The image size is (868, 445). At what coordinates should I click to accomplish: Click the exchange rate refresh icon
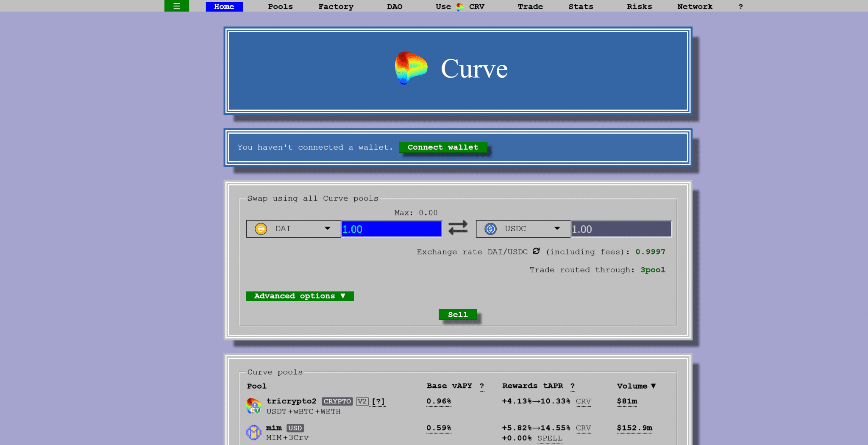click(x=536, y=251)
